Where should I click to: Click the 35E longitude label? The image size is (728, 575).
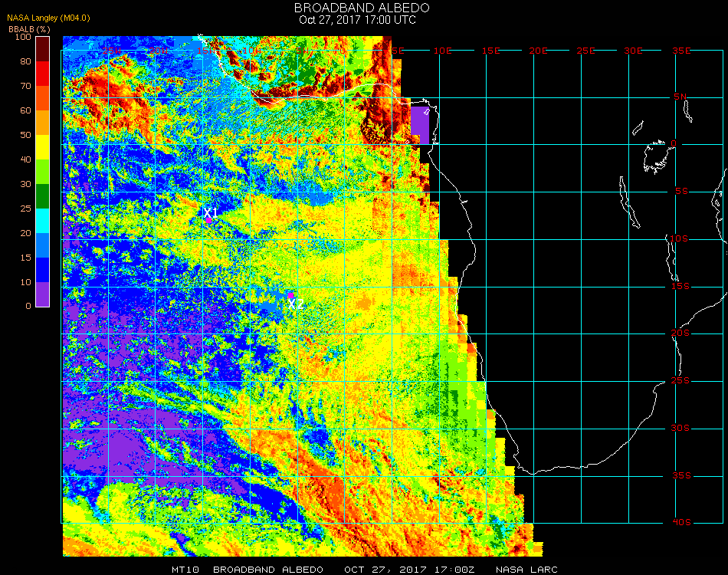point(681,51)
